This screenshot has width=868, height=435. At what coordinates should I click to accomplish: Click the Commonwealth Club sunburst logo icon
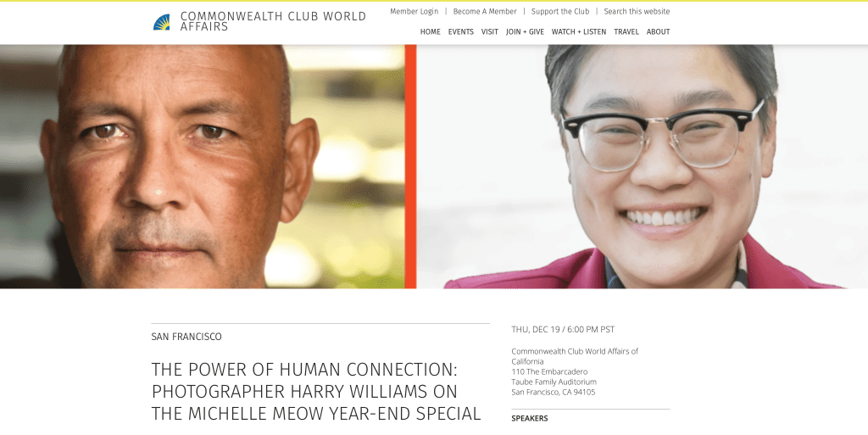click(162, 22)
